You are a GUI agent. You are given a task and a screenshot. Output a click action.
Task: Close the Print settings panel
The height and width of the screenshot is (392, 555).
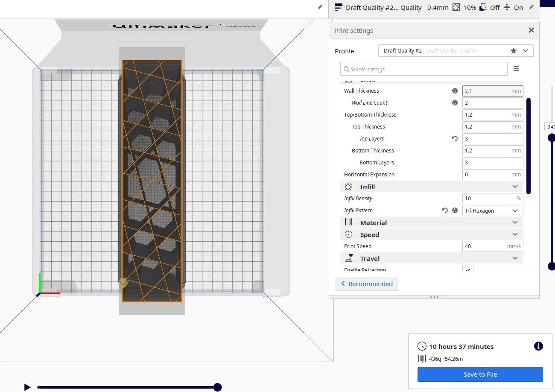[x=531, y=30]
